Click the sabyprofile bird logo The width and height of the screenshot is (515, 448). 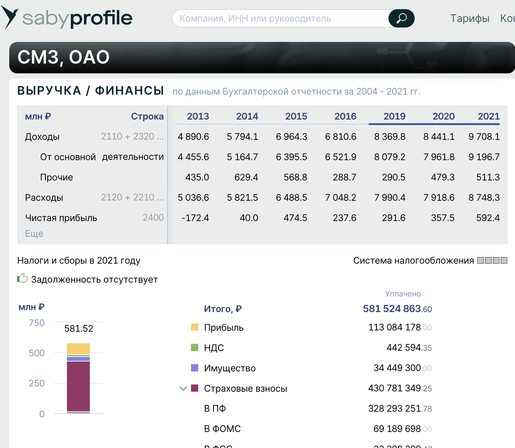pyautogui.click(x=9, y=18)
